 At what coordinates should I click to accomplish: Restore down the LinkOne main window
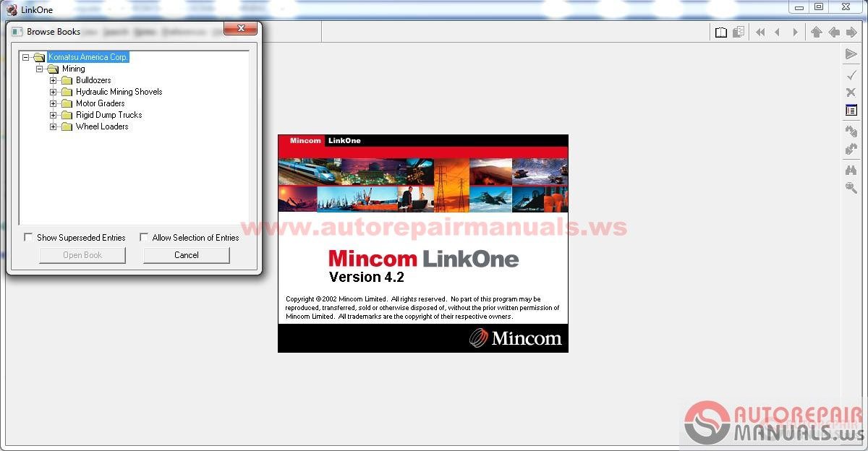819,7
